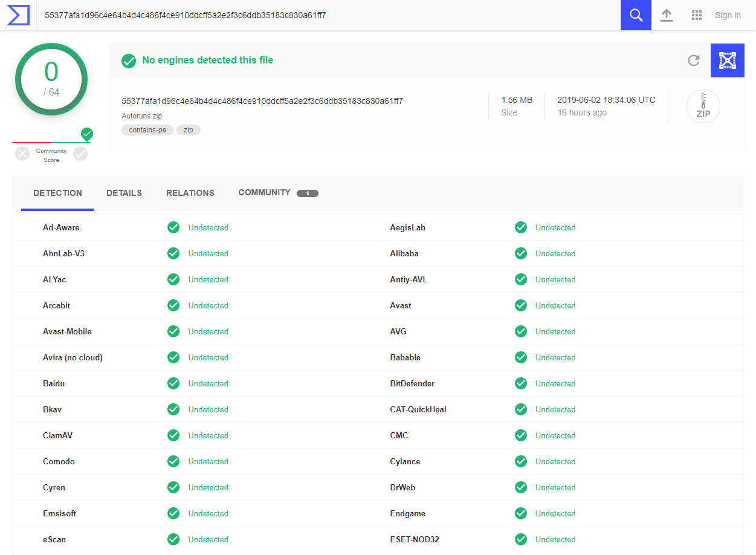Vote malicious with the X community icon
756x555 pixels.
[22, 154]
